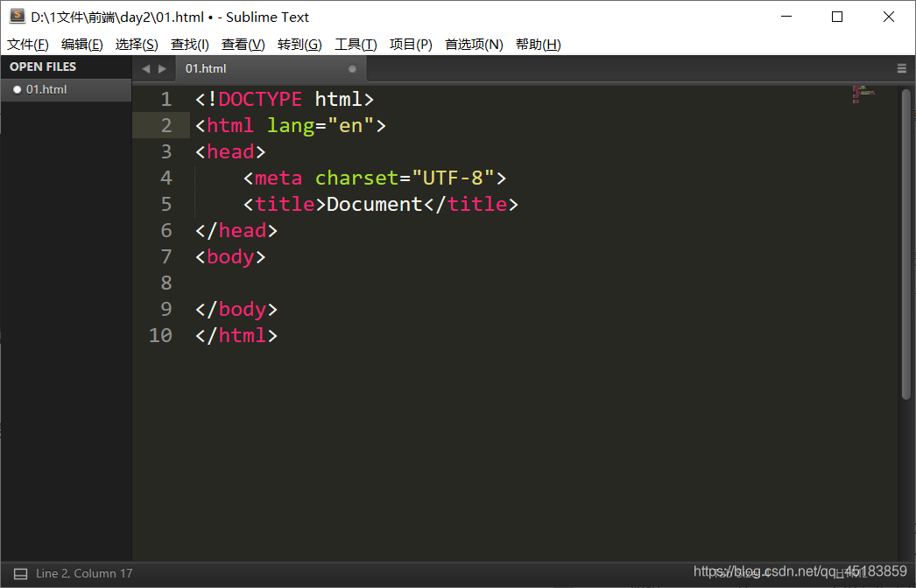
Task: Open the 帮助(H) menu
Action: click(x=538, y=45)
